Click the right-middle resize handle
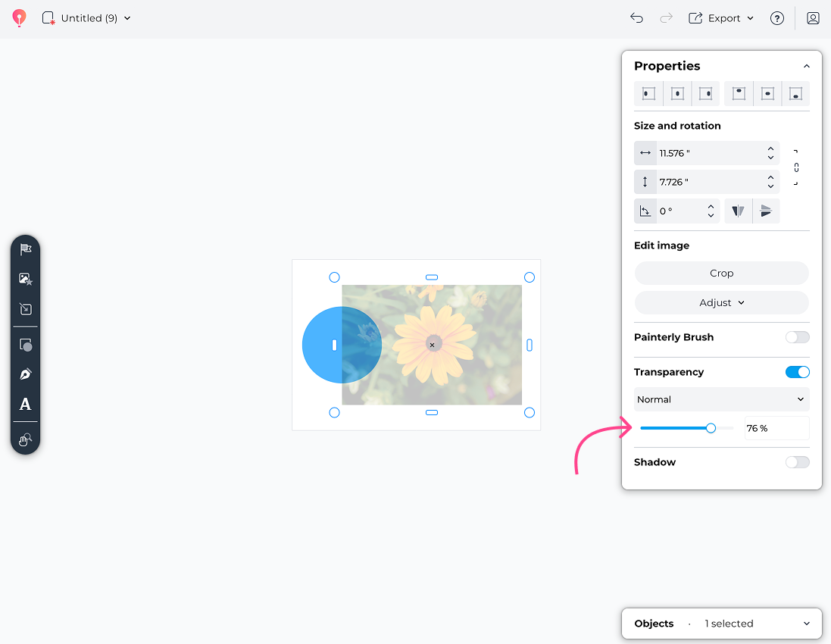 tap(530, 345)
